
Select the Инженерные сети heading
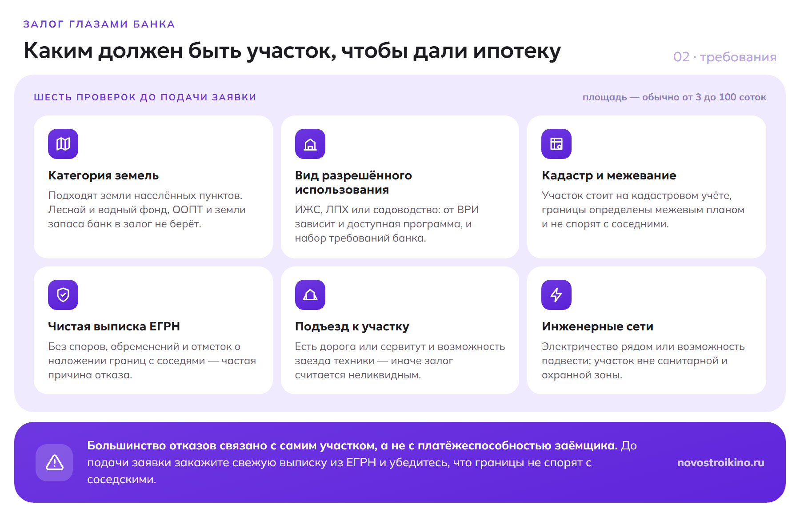point(597,326)
